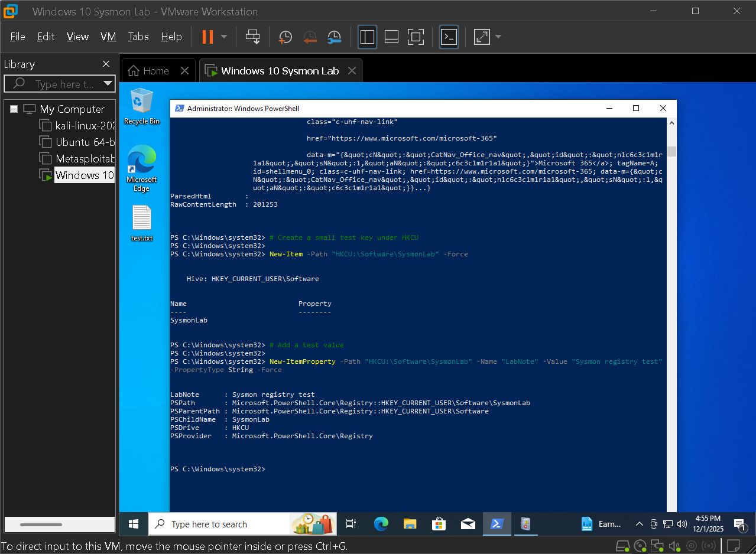Click the sound device status icon

[x=674, y=545]
